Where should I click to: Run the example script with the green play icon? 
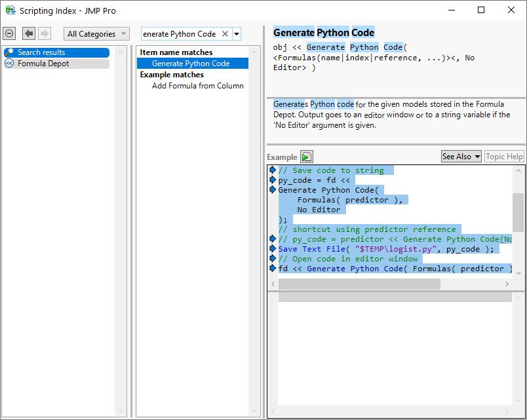coord(307,157)
